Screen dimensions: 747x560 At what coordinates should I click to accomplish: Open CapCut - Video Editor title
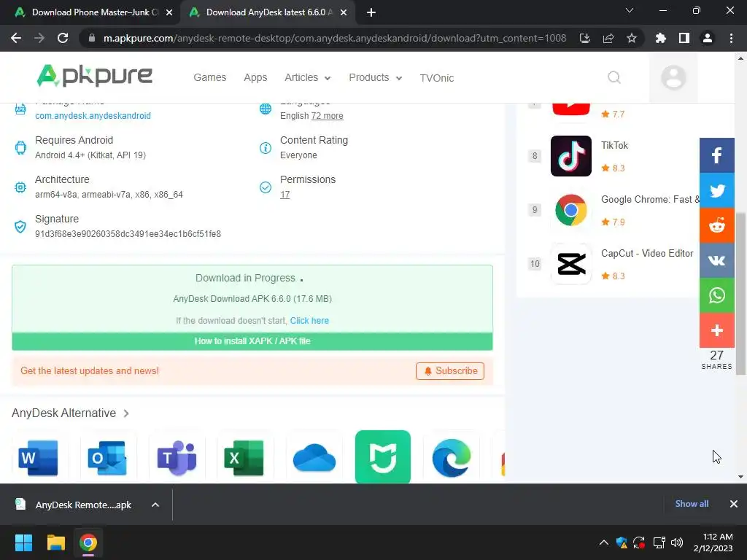click(647, 253)
